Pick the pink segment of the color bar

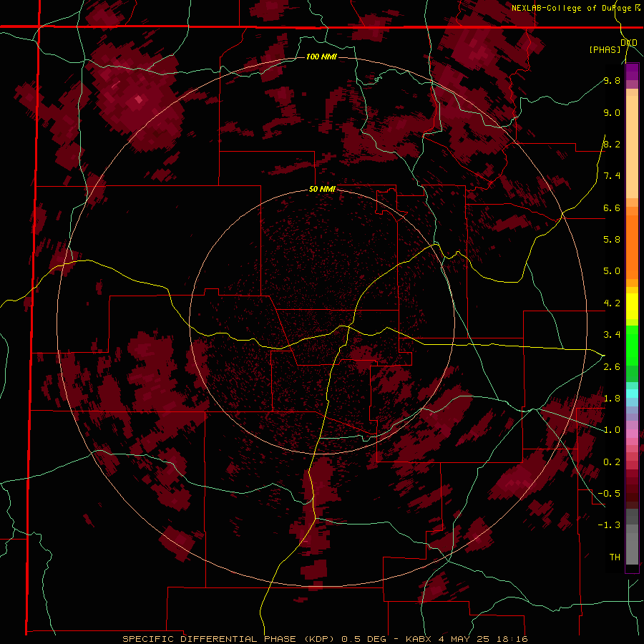632,434
